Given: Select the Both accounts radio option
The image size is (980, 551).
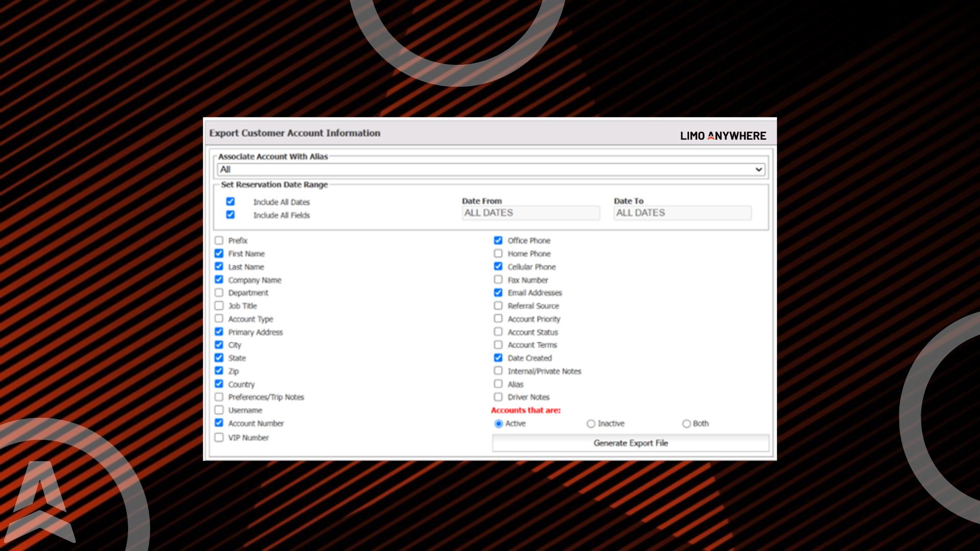Looking at the screenshot, I should pos(687,424).
